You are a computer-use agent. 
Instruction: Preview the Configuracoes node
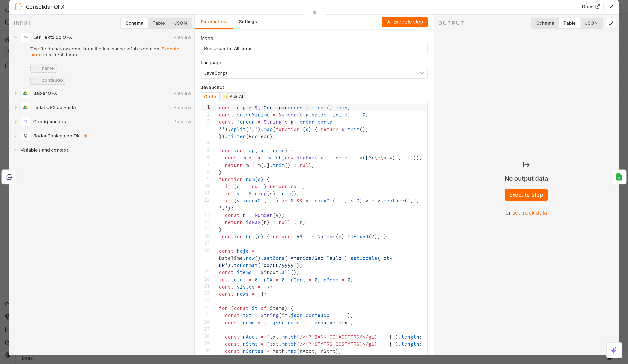tap(182, 122)
